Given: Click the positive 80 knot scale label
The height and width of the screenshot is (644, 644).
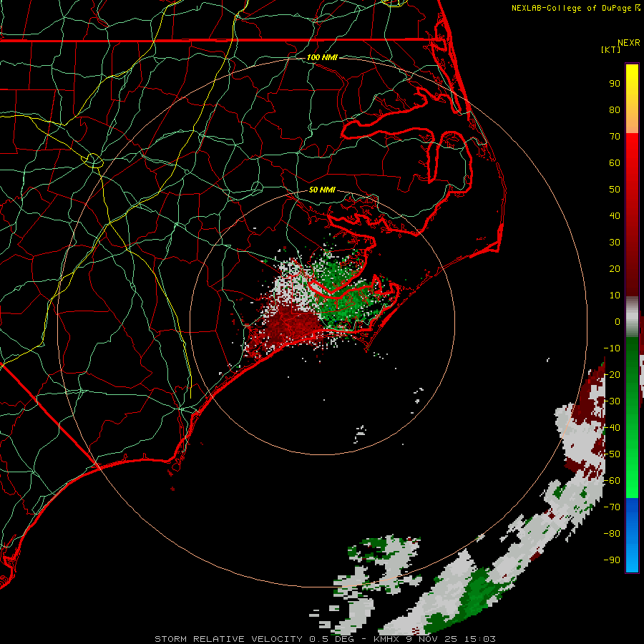Looking at the screenshot, I should tap(615, 110).
